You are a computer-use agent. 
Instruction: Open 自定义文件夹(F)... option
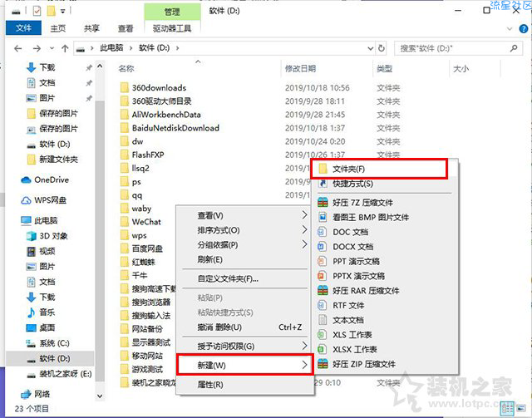pyautogui.click(x=244, y=278)
